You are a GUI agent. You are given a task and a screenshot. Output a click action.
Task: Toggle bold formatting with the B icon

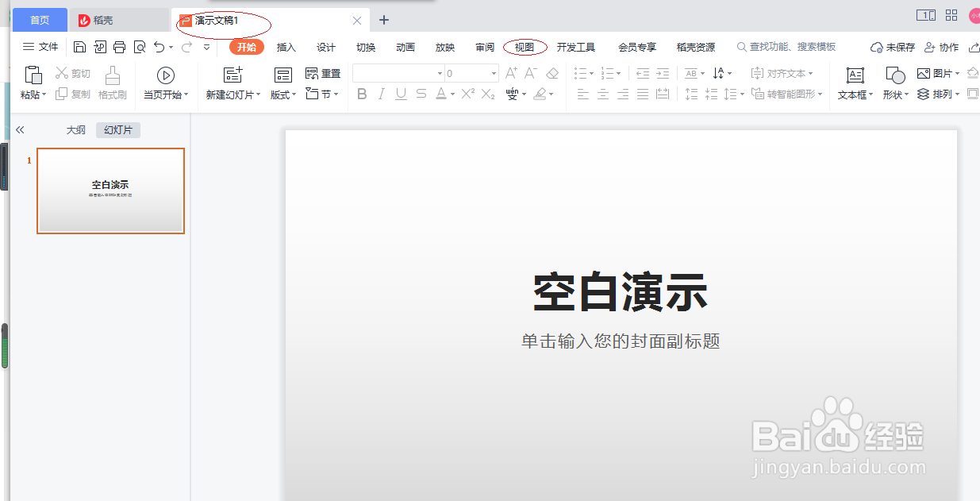click(x=362, y=94)
